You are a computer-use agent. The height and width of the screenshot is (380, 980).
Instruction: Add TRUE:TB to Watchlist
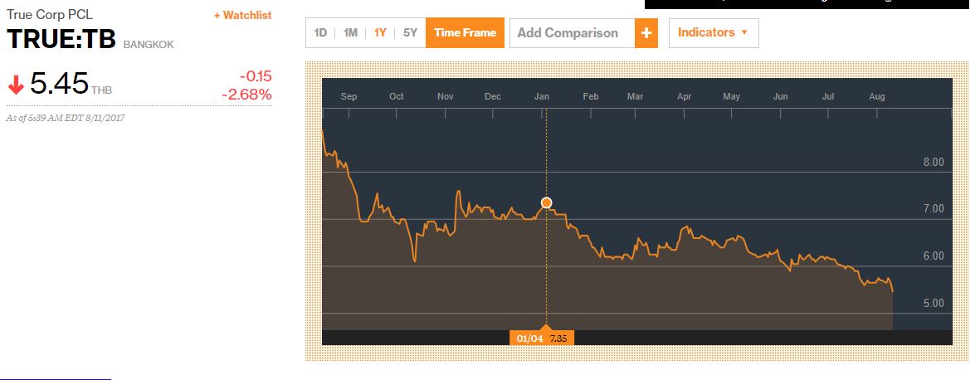point(242,15)
